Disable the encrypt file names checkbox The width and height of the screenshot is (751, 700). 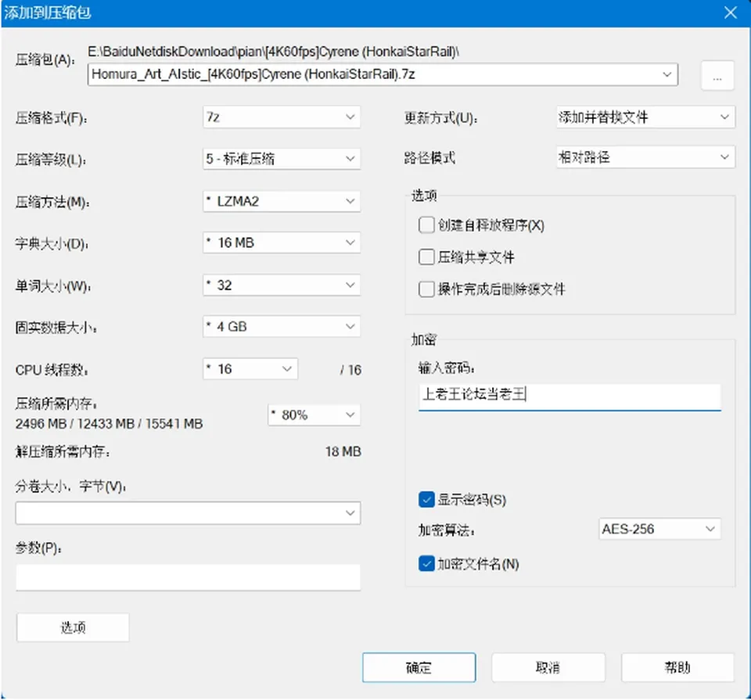click(426, 564)
